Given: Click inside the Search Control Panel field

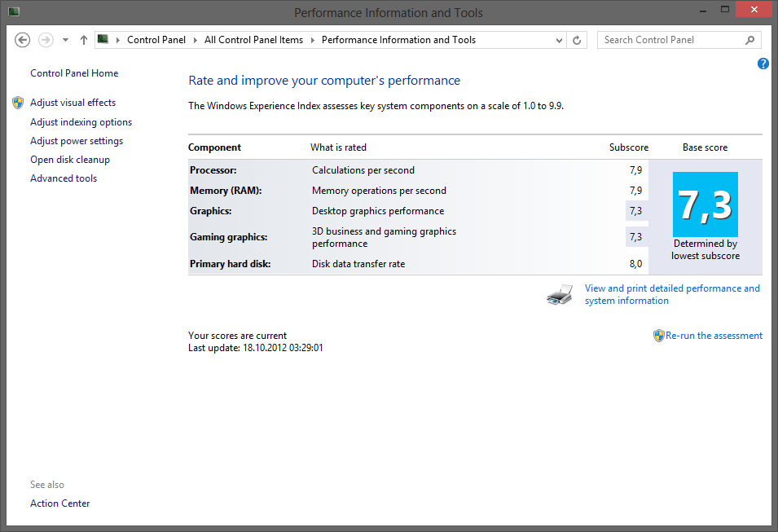Looking at the screenshot, I should point(668,39).
